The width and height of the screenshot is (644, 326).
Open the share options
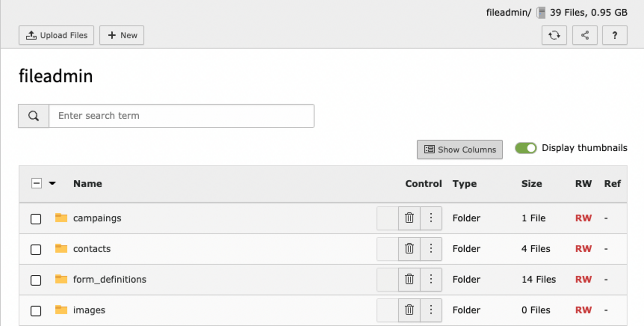[584, 35]
